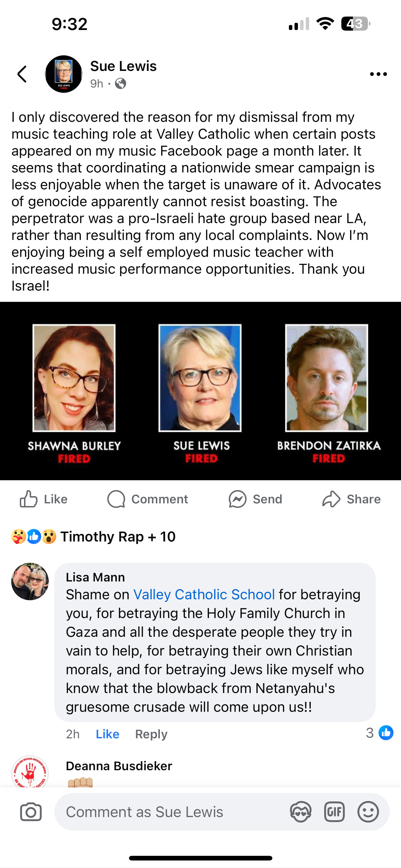Open Sue Lewis profile picture

(64, 74)
